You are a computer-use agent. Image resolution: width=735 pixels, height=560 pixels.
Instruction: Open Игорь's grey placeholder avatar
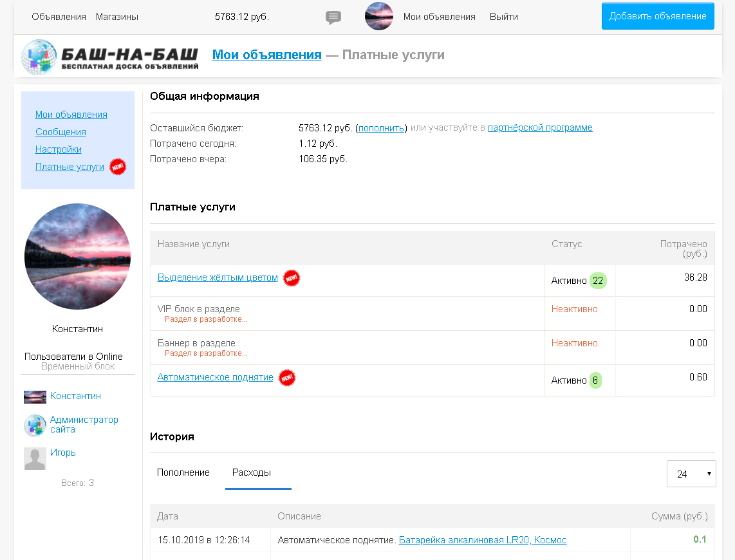(35, 458)
